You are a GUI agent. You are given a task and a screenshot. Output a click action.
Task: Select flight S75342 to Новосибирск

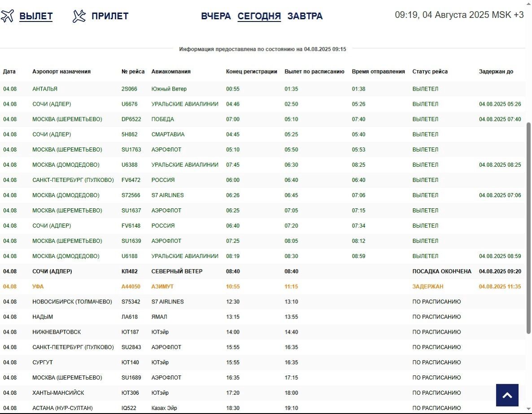131,302
